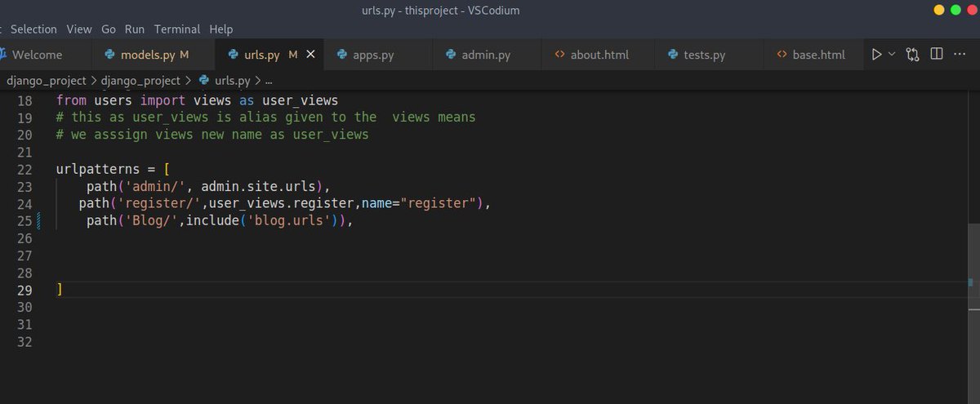
Task: Click the comment text on line 19
Action: (266, 118)
